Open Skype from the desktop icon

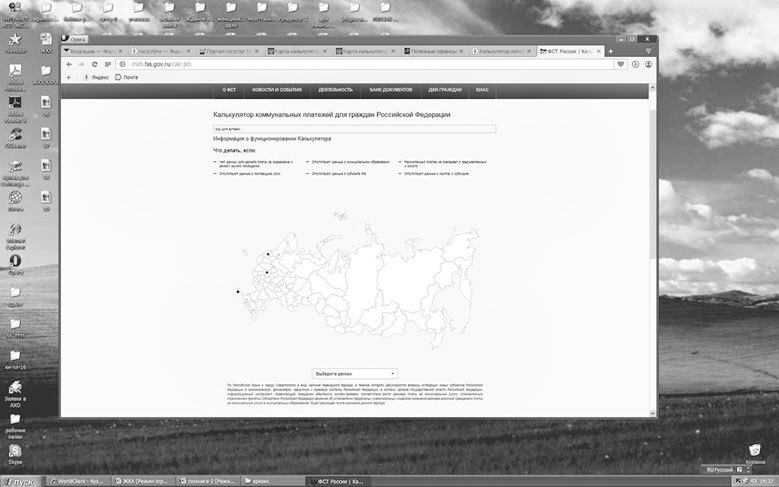[16, 451]
